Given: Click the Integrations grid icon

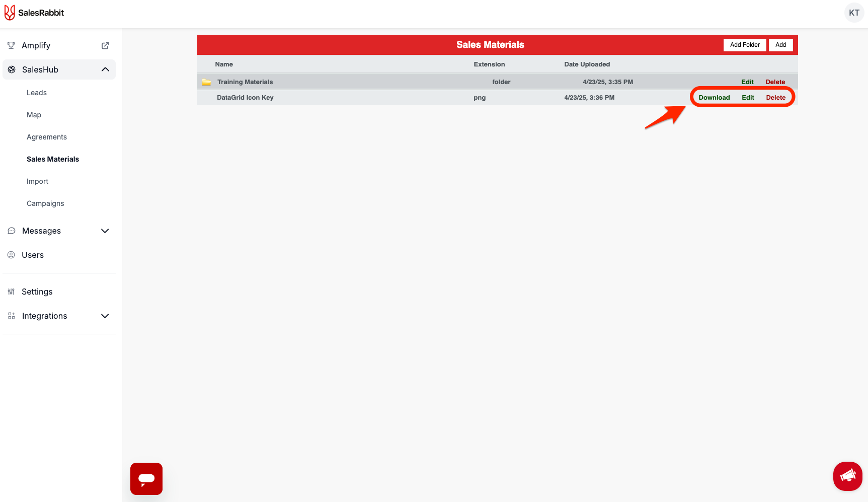Looking at the screenshot, I should (12, 316).
